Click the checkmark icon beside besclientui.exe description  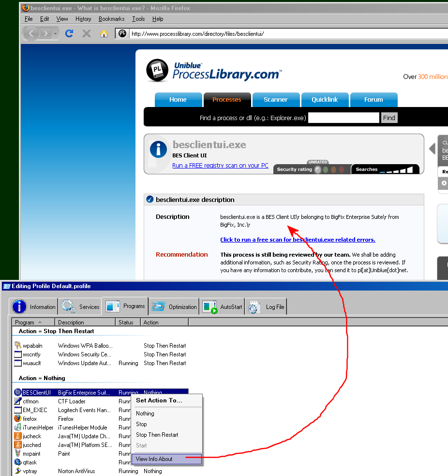click(150, 200)
